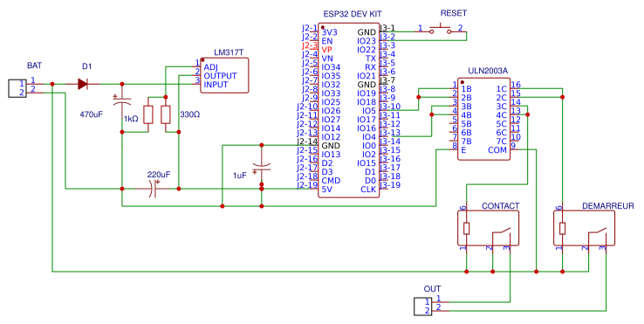Select the IO5 pin on ESP32
The image size is (644, 324).
coord(369,111)
